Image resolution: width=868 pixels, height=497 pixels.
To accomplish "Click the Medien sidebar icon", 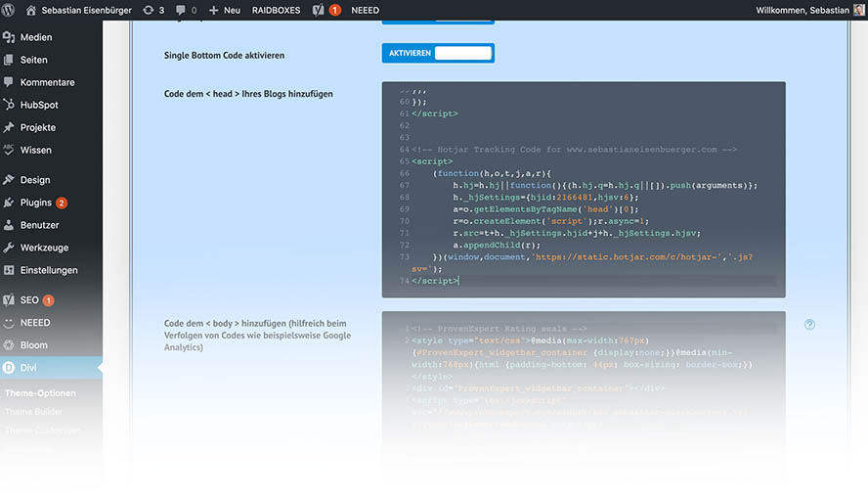I will tap(8, 37).
